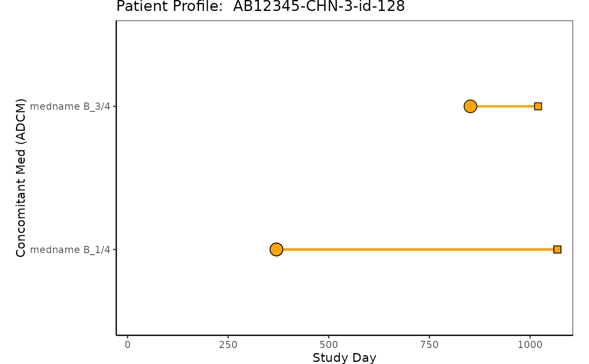Click the 'Concomitant Med (ADCM)' y-axis title
This screenshot has width=589, height=364.
point(21,177)
